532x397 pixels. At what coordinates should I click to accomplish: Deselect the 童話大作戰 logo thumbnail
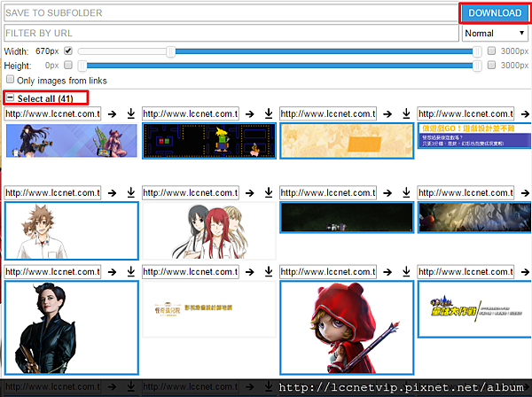click(x=474, y=309)
